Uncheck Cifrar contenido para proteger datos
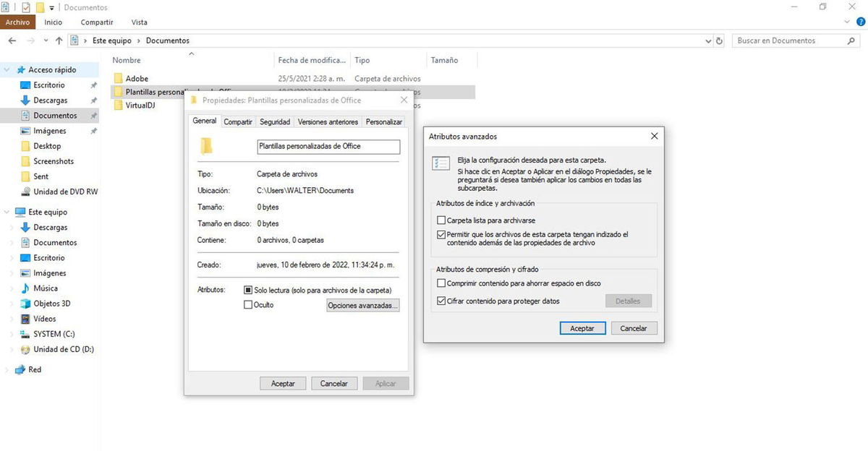Screen dimensions: 868x451 click(441, 301)
